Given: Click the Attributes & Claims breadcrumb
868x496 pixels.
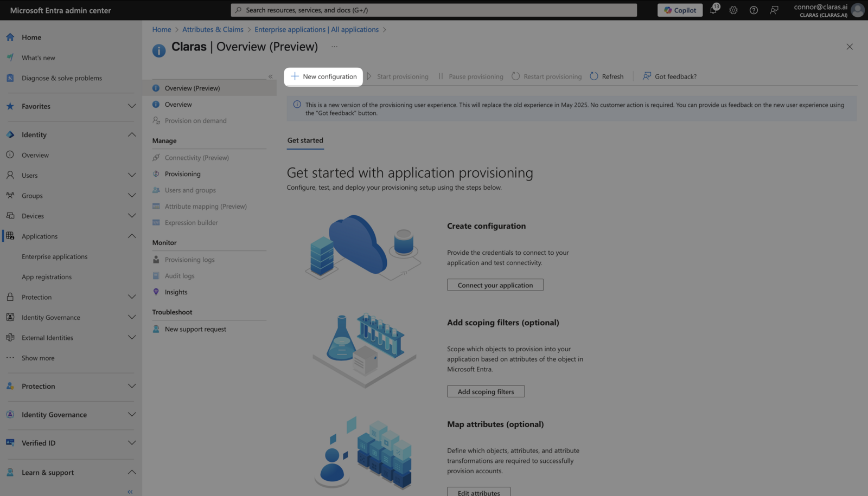Looking at the screenshot, I should click(213, 29).
